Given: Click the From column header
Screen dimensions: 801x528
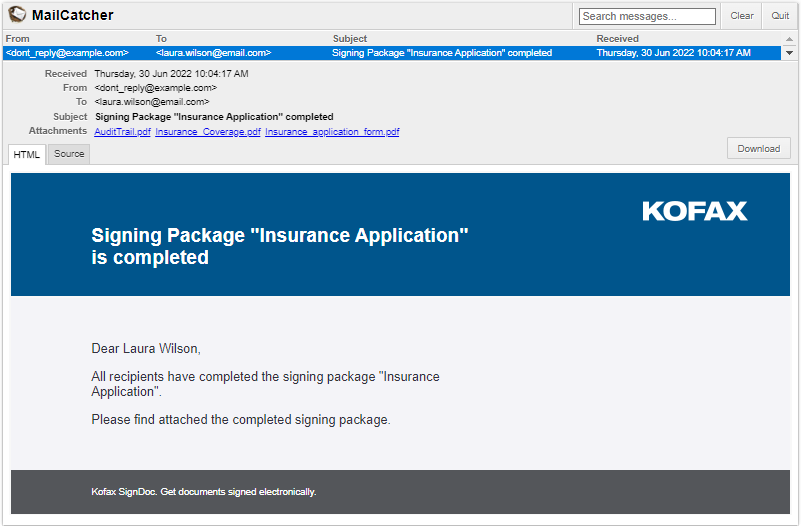Looking at the screenshot, I should tap(18, 39).
